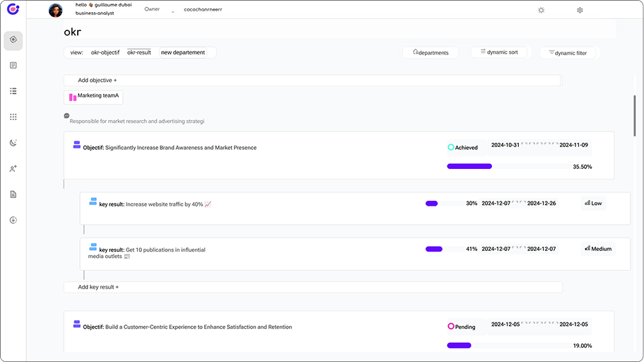Click Pending objective start date 2024-12-05

505,325
